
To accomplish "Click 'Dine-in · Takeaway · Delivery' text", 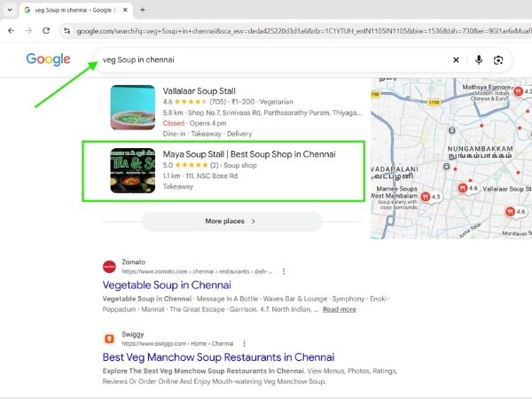I will pyautogui.click(x=207, y=134).
